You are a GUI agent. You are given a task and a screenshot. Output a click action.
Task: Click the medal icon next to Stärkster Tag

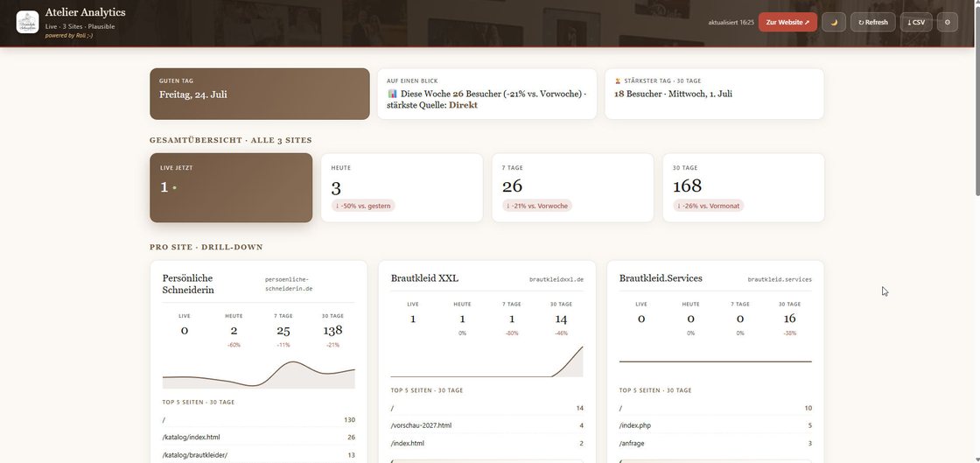(618, 81)
